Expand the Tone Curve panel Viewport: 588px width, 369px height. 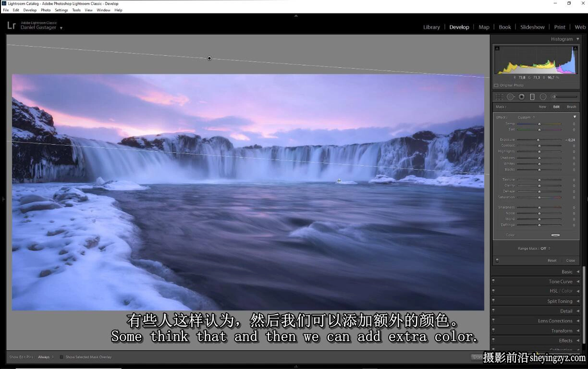coord(578,282)
